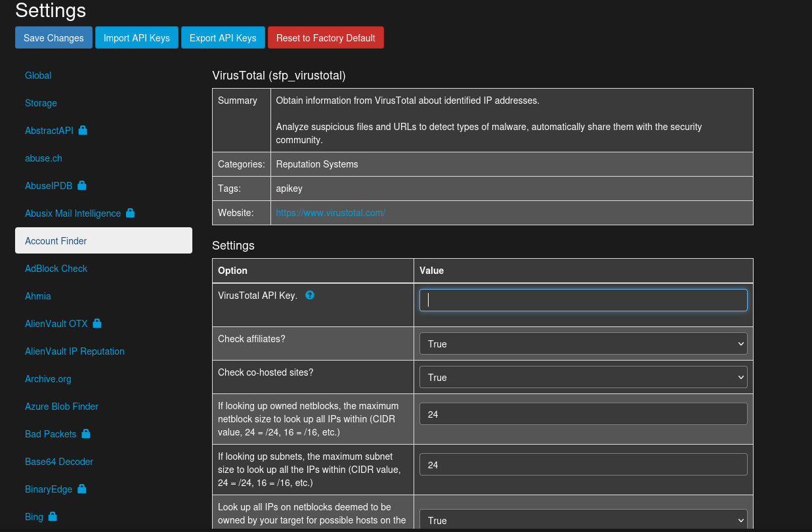Open abuse.ch module settings
The image size is (812, 532).
tap(43, 158)
